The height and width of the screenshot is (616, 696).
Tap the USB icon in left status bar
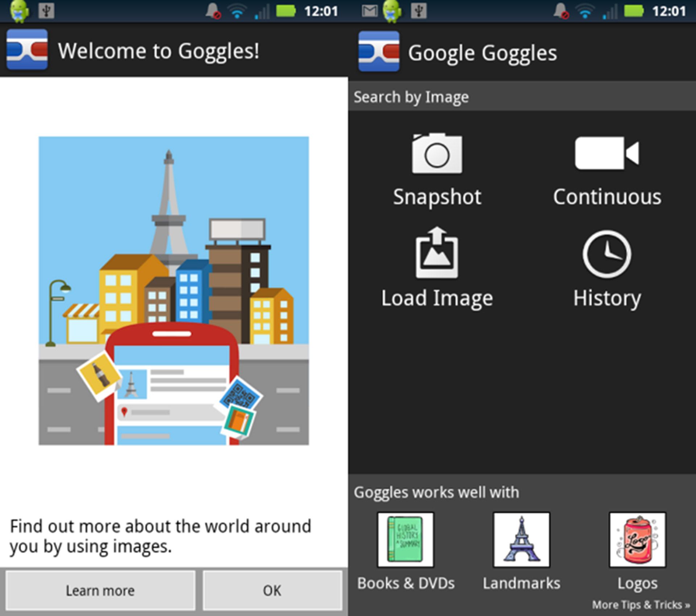(x=46, y=11)
